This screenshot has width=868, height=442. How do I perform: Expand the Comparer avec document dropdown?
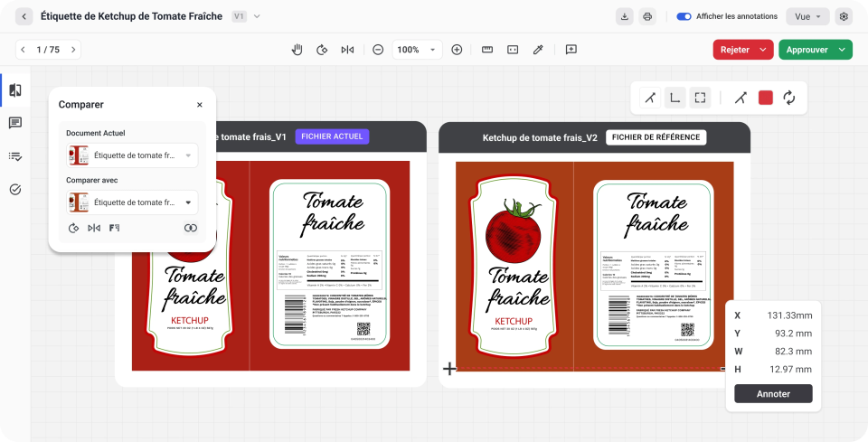pos(188,202)
